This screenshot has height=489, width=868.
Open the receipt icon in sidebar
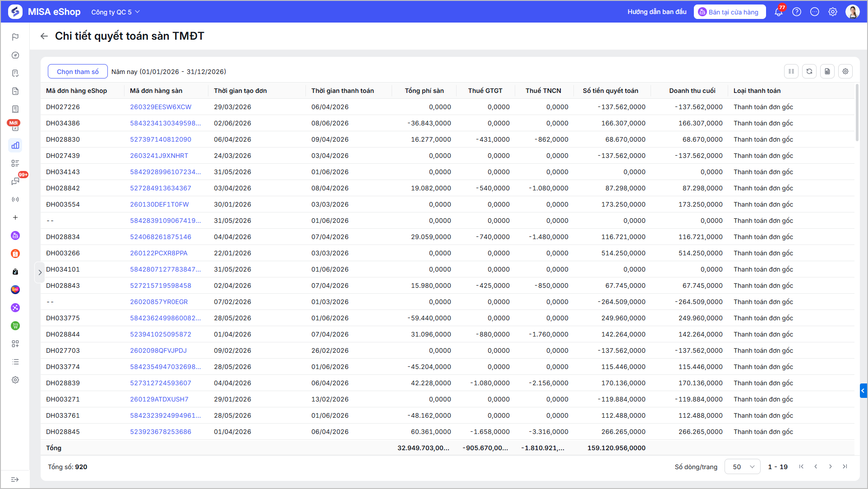click(15, 109)
